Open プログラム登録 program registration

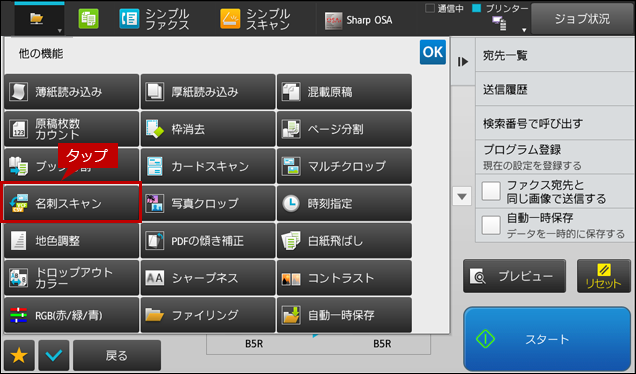(x=554, y=157)
